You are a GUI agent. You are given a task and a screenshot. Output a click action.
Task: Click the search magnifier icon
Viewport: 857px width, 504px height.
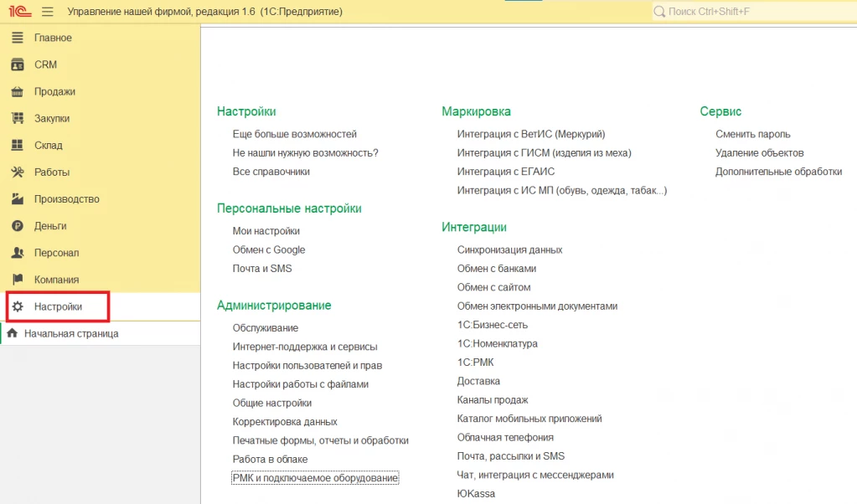point(659,12)
